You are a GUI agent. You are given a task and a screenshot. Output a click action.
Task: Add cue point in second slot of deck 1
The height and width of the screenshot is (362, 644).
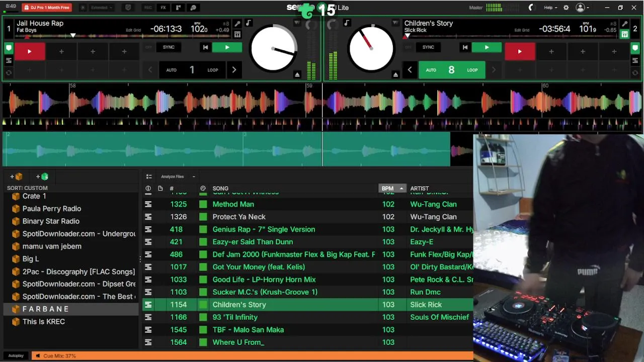click(61, 51)
